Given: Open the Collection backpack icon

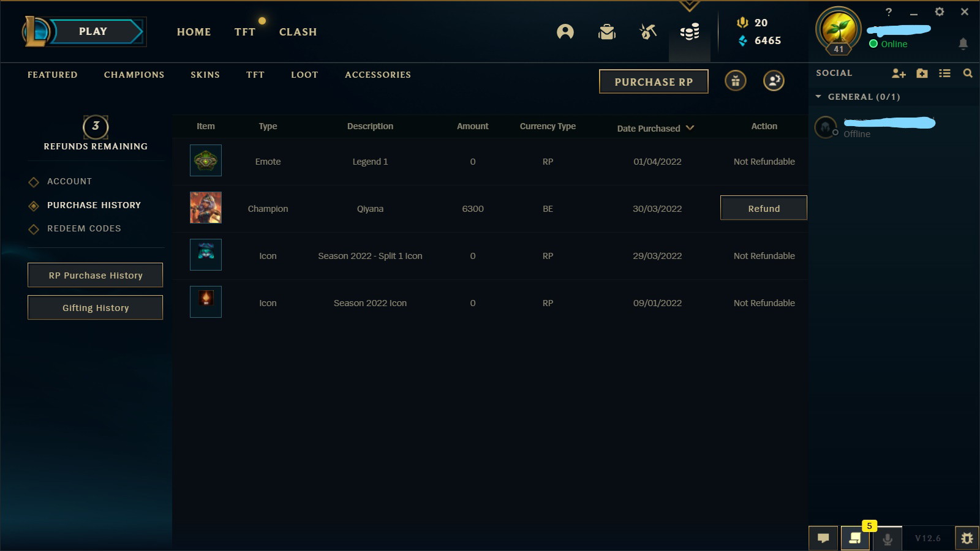Looking at the screenshot, I should pyautogui.click(x=607, y=32).
